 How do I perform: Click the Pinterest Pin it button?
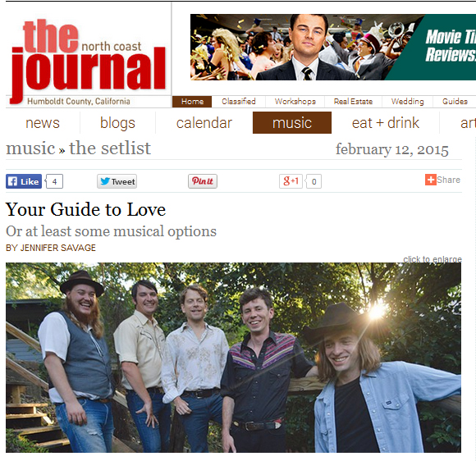(203, 181)
